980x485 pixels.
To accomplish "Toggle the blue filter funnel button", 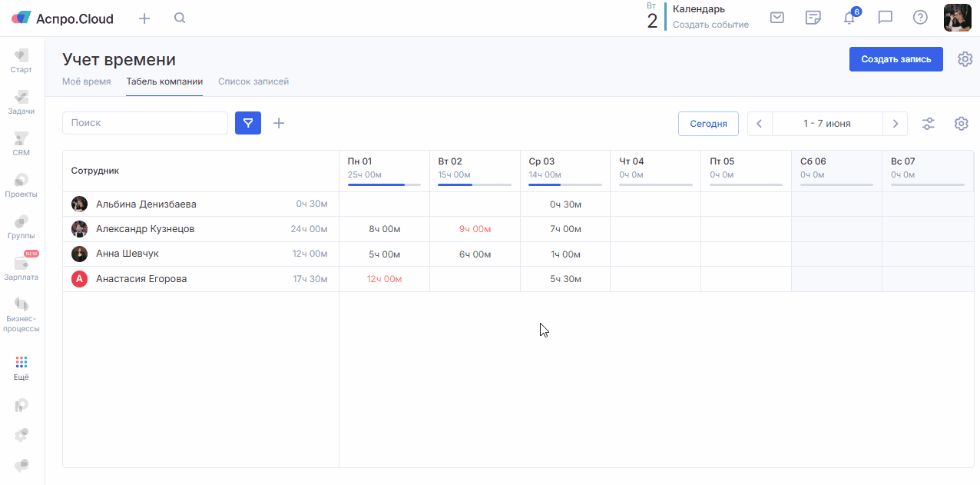I will point(248,123).
